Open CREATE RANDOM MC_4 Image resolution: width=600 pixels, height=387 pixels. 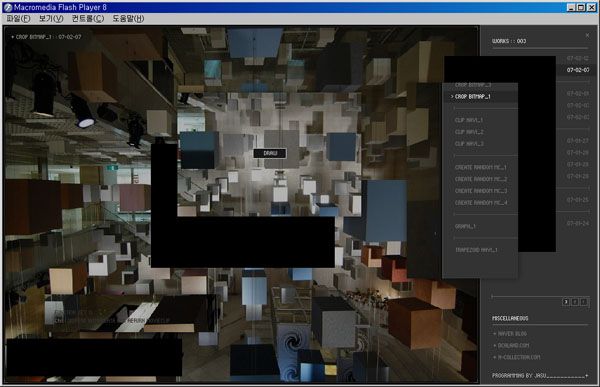pyautogui.click(x=481, y=202)
